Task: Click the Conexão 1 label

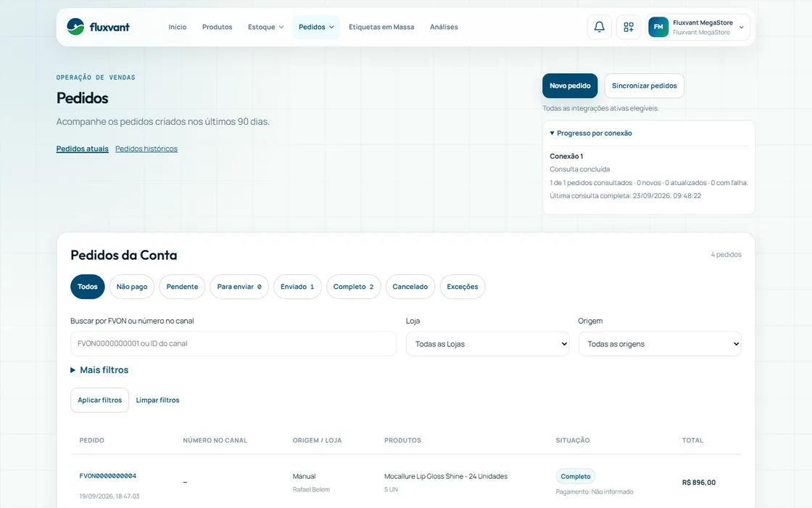Action: (x=566, y=156)
